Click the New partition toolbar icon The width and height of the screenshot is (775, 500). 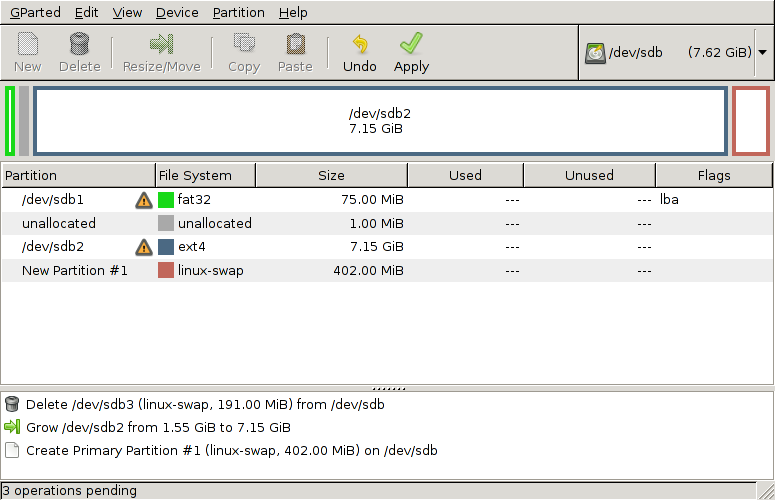pyautogui.click(x=28, y=44)
